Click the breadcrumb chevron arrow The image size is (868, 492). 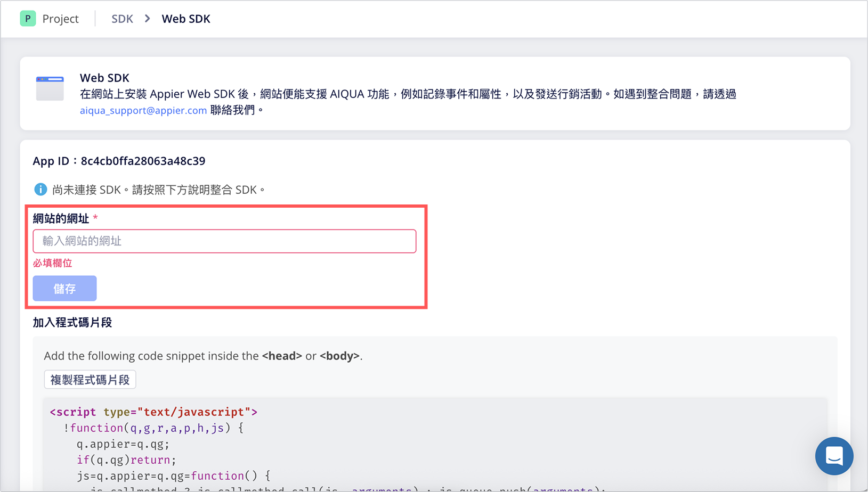click(148, 19)
